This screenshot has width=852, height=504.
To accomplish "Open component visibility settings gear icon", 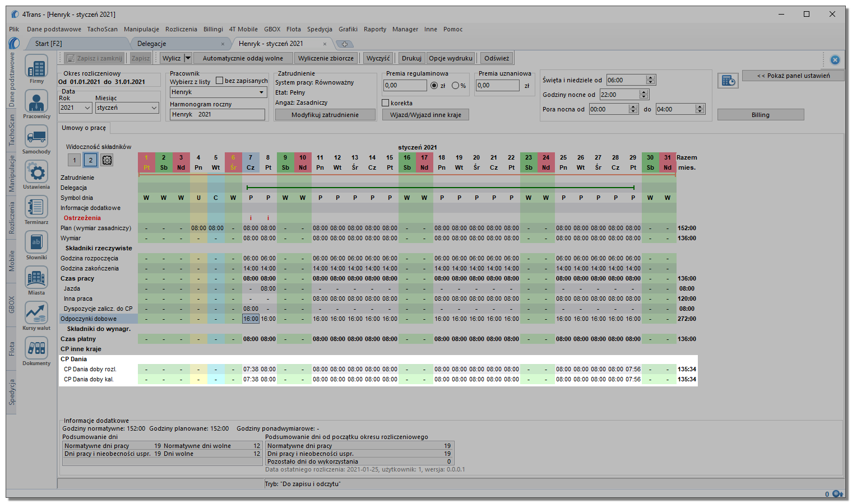I will [107, 160].
